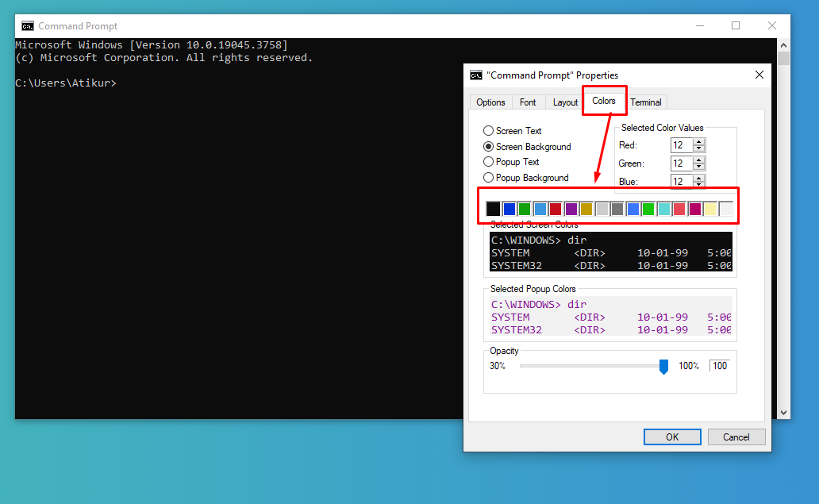Viewport: 819px width, 504px height.
Task: Click the Opacity slider handle
Action: pyautogui.click(x=663, y=367)
